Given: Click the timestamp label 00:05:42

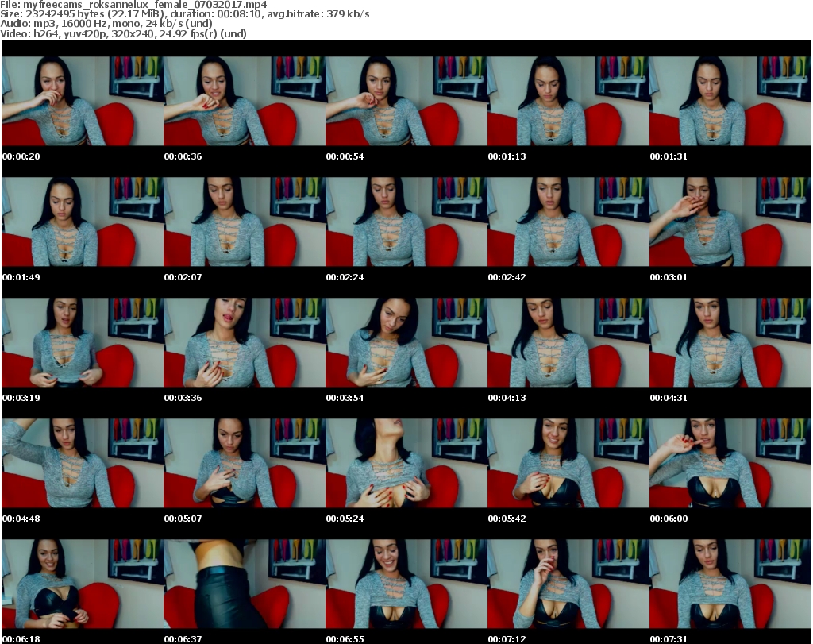Looking at the screenshot, I should pyautogui.click(x=507, y=519).
